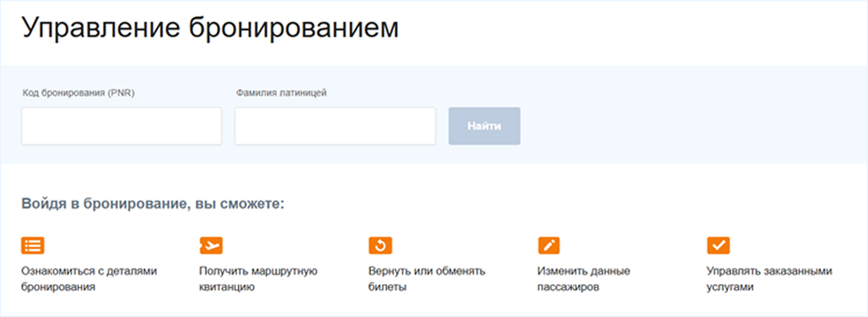Click the airplane ticket icon for itinerary receipt
This screenshot has width=868, height=317.
coord(211,246)
